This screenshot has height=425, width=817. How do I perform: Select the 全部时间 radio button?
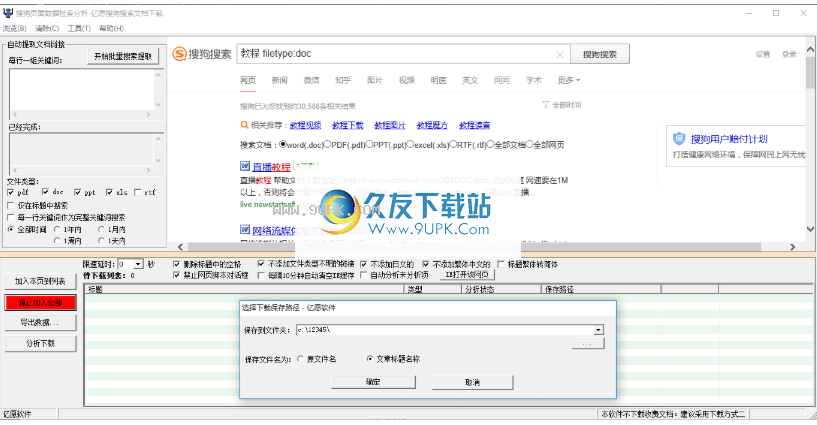coord(11,229)
